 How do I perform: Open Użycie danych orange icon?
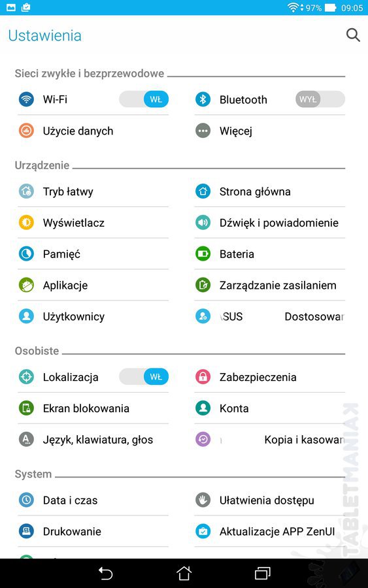pyautogui.click(x=26, y=131)
